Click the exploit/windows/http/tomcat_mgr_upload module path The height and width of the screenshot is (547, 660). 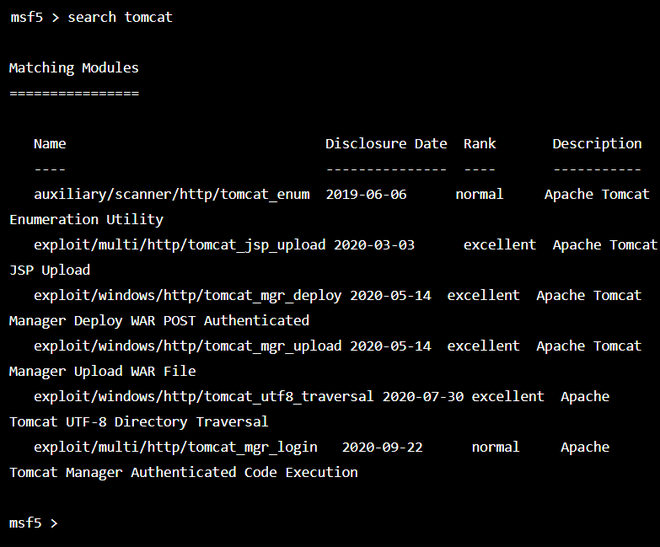(188, 346)
